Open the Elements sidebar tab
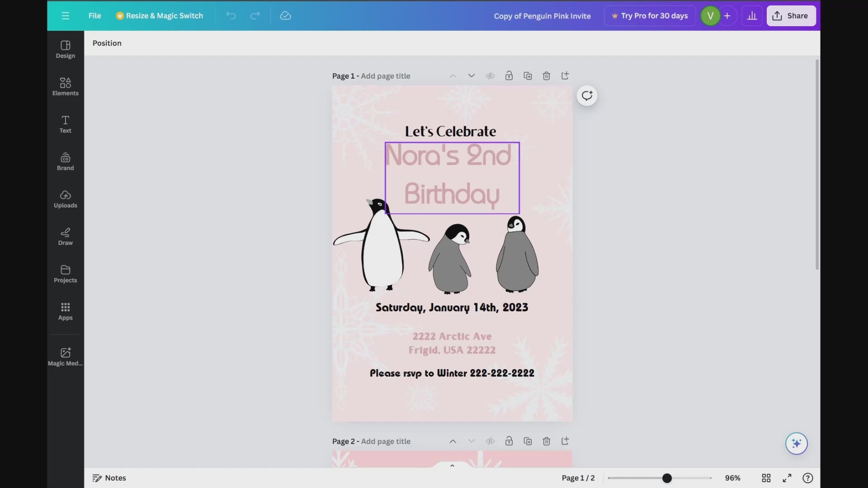Viewport: 868px width, 488px height. tap(66, 87)
